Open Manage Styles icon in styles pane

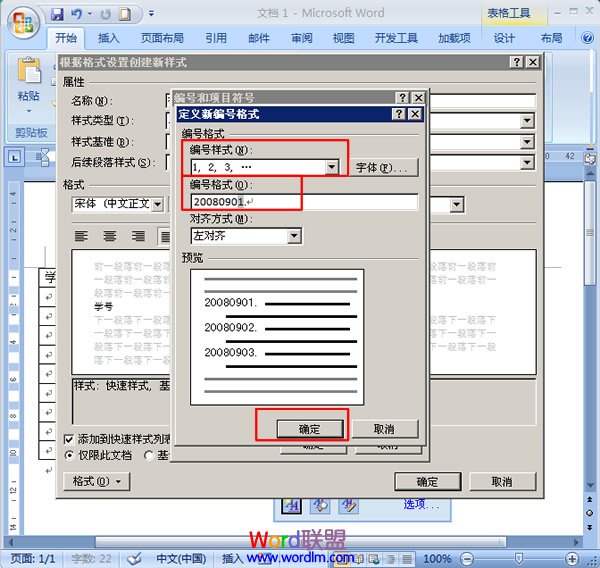click(349, 506)
